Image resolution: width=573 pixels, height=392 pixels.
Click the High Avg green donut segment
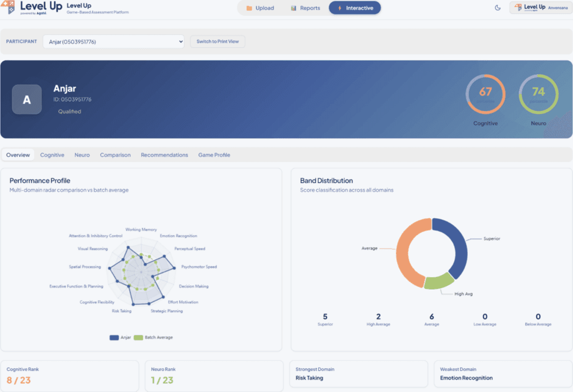tap(439, 282)
